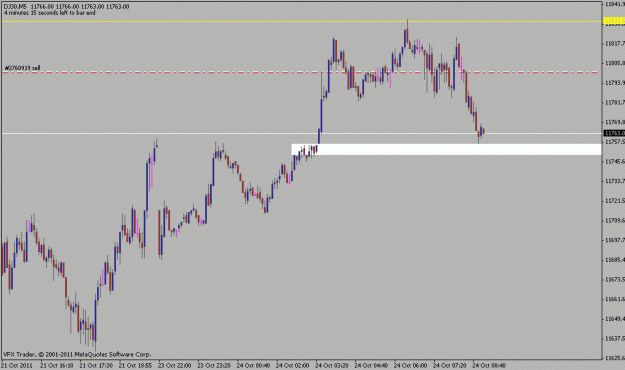Click the 11637.5 price axis label
Viewport: 625px width, 370px height.
point(615,339)
